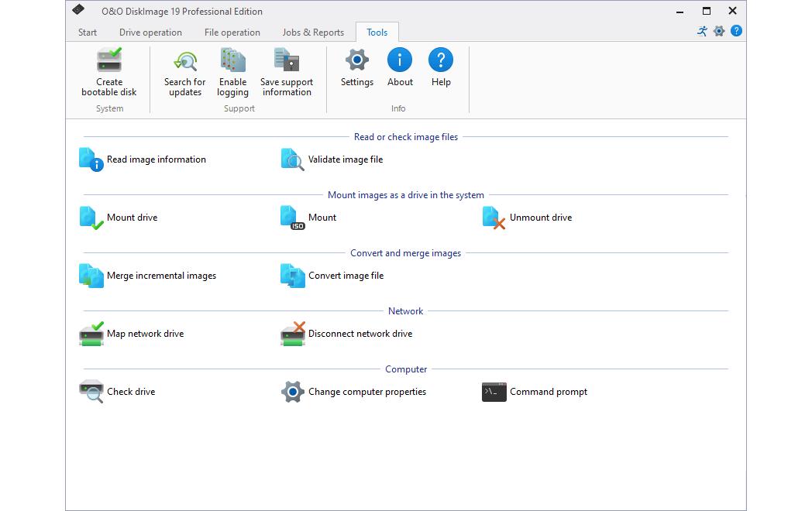Click the Check drive label
Image resolution: width=812 pixels, height=511 pixels.
click(x=131, y=392)
